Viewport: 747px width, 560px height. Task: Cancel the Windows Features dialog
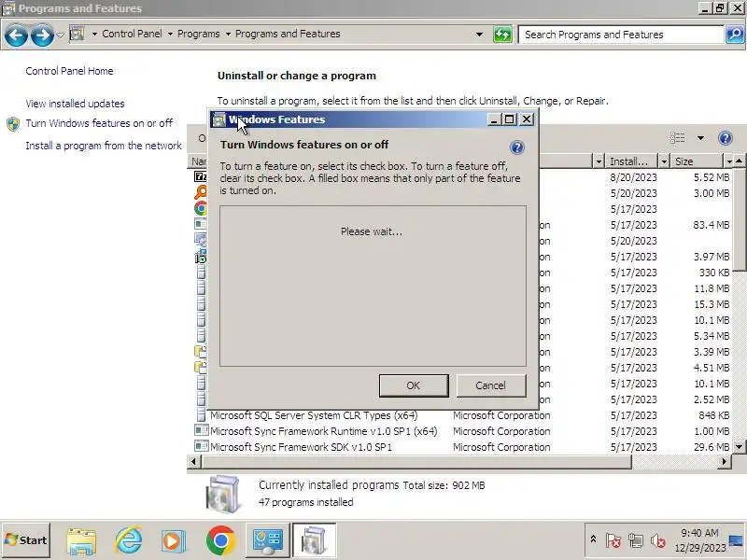[491, 385]
